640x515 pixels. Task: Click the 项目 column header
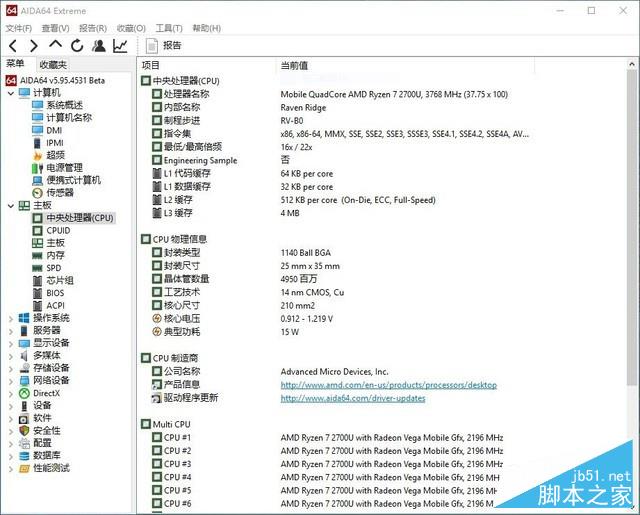click(151, 65)
